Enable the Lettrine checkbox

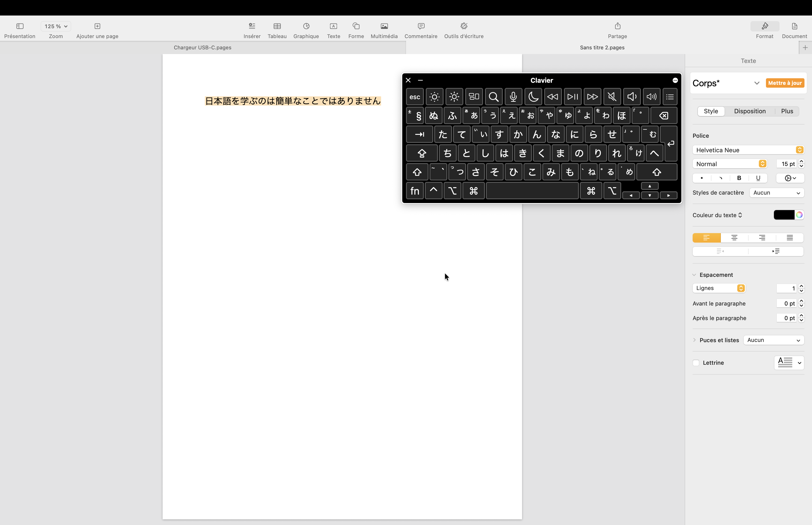(x=696, y=363)
